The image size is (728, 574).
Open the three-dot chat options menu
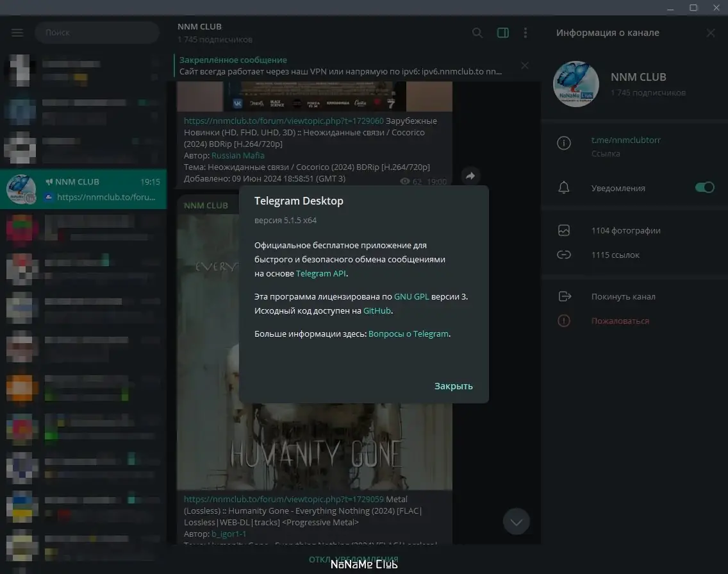[525, 33]
